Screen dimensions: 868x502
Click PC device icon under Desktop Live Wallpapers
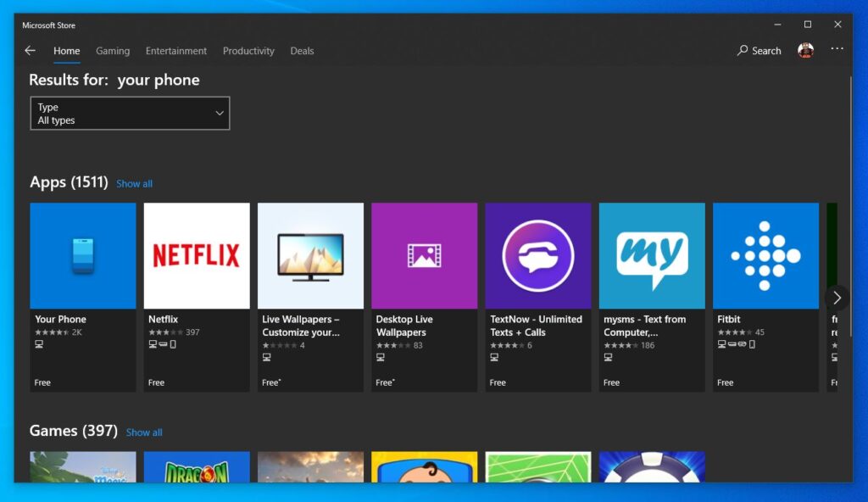pyautogui.click(x=381, y=357)
